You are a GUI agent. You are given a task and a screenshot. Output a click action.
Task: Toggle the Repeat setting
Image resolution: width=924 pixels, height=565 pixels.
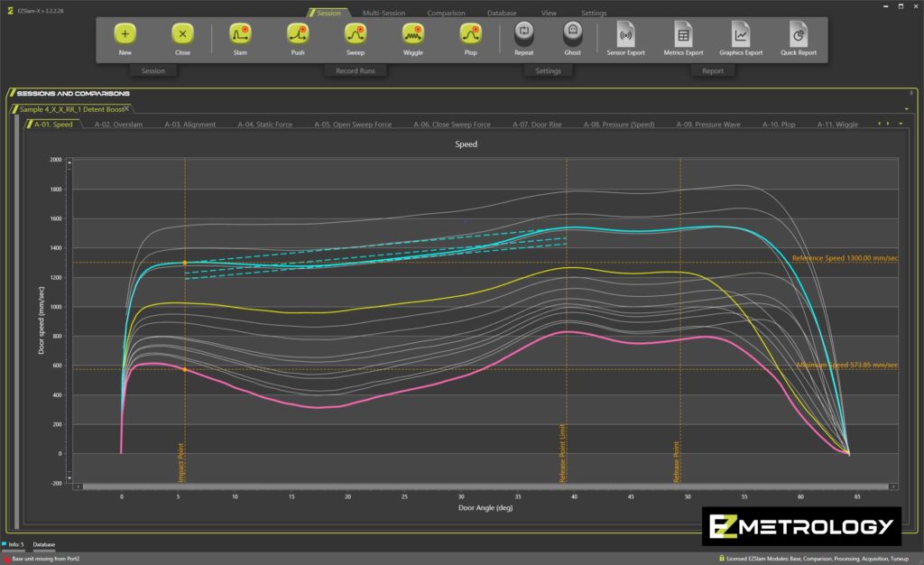tap(523, 34)
